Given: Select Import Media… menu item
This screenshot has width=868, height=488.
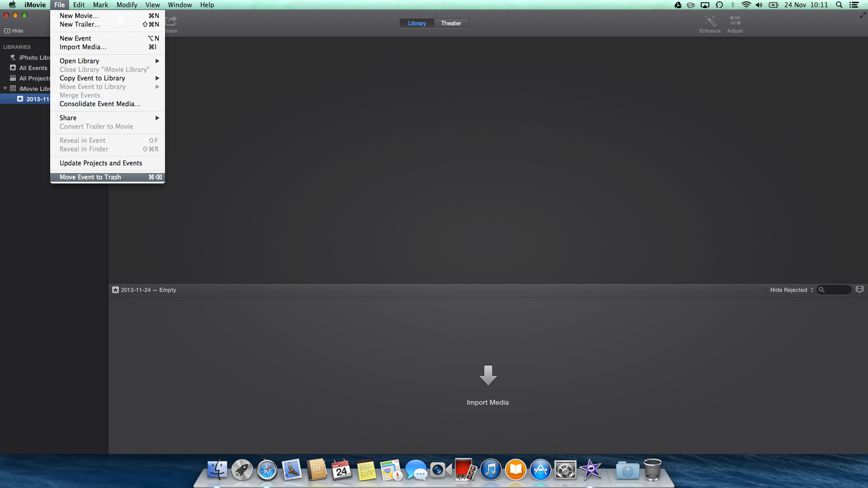Looking at the screenshot, I should click(83, 47).
